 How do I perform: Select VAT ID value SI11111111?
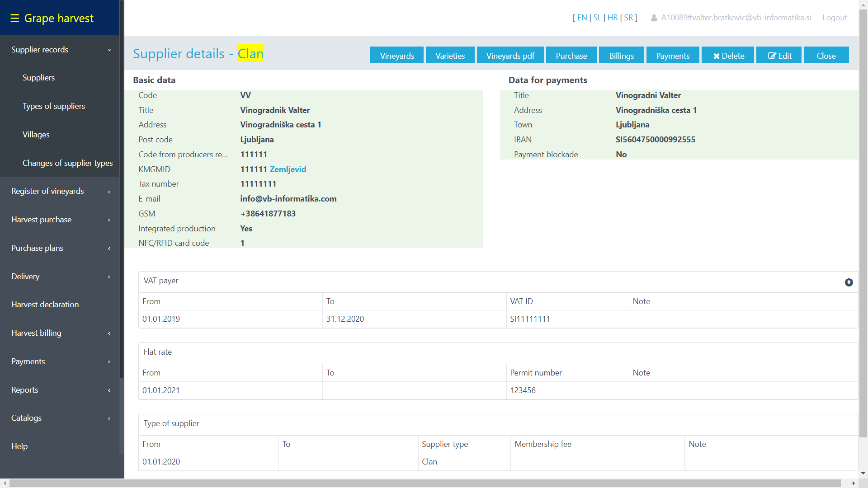click(x=530, y=319)
